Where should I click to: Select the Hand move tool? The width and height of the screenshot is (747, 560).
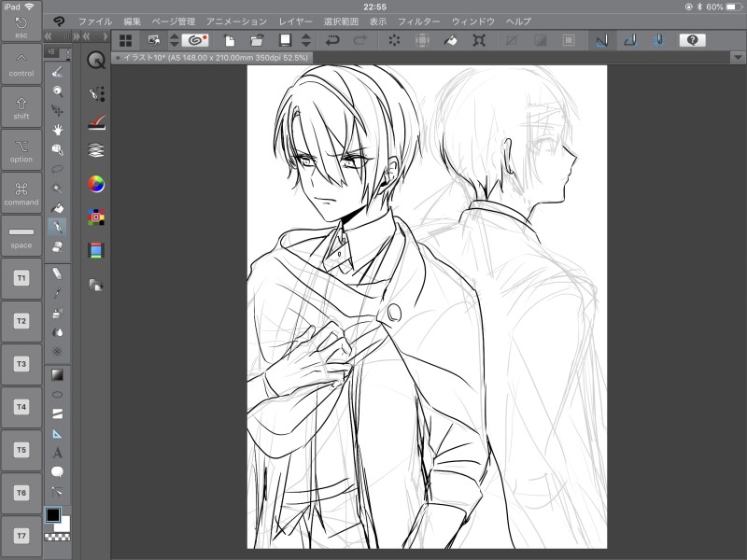(x=58, y=130)
